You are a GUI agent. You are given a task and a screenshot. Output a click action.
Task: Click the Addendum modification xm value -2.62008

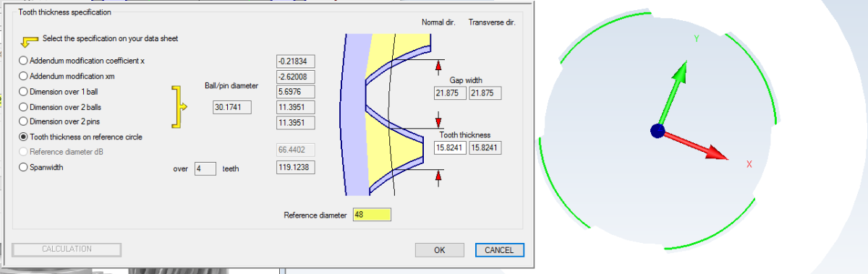[297, 77]
